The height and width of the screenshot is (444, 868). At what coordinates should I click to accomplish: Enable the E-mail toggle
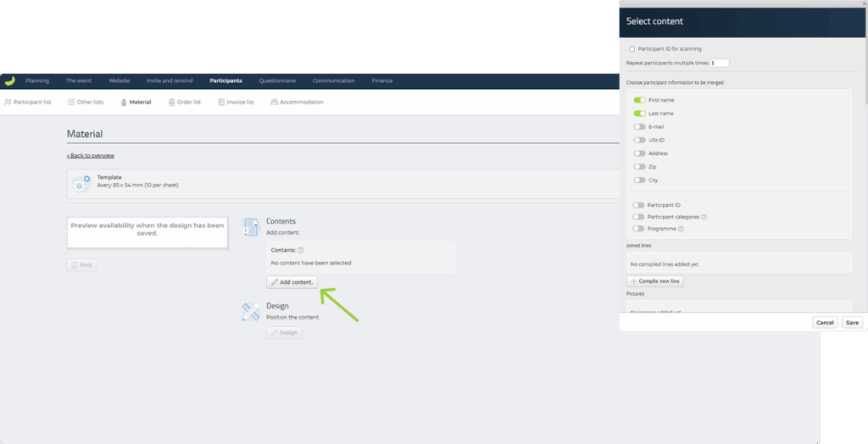click(639, 127)
